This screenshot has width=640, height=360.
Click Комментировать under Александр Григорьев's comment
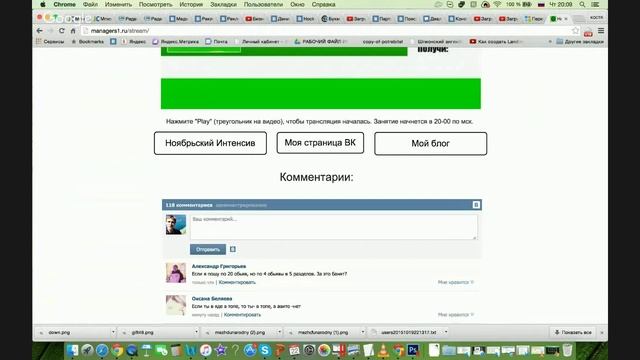(x=237, y=282)
